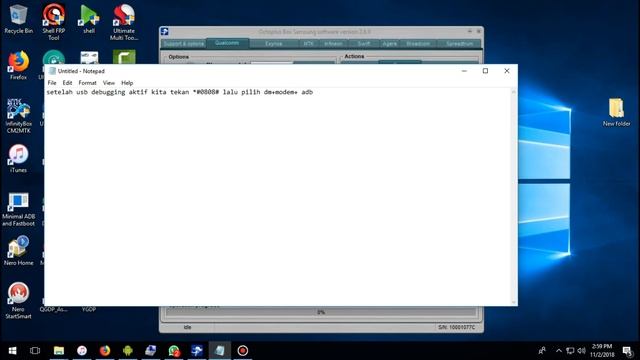Viewport: 640px width, 360px height.
Task: Open Ultimate Multi Tool desktop shortcut
Action: (x=124, y=22)
